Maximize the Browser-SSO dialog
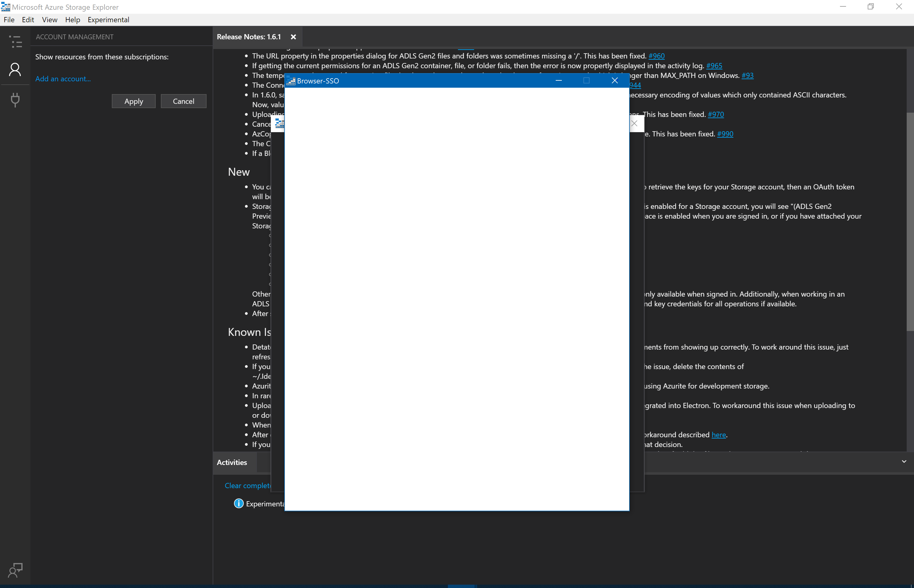 [587, 81]
